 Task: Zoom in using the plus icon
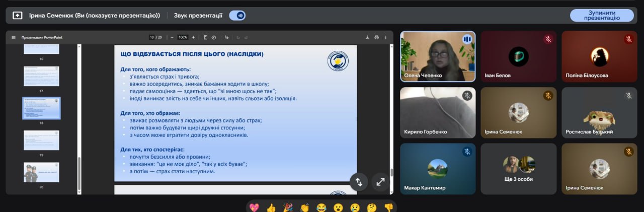[x=193, y=37]
